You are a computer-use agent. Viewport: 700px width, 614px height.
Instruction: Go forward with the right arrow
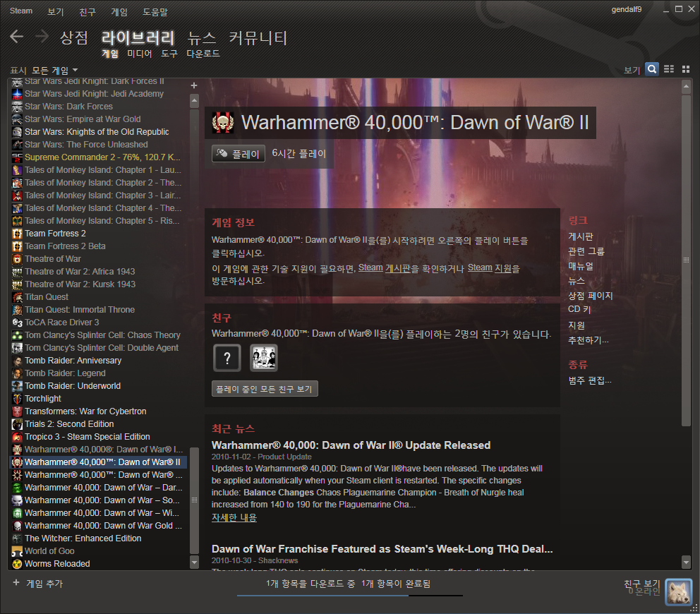(x=42, y=36)
